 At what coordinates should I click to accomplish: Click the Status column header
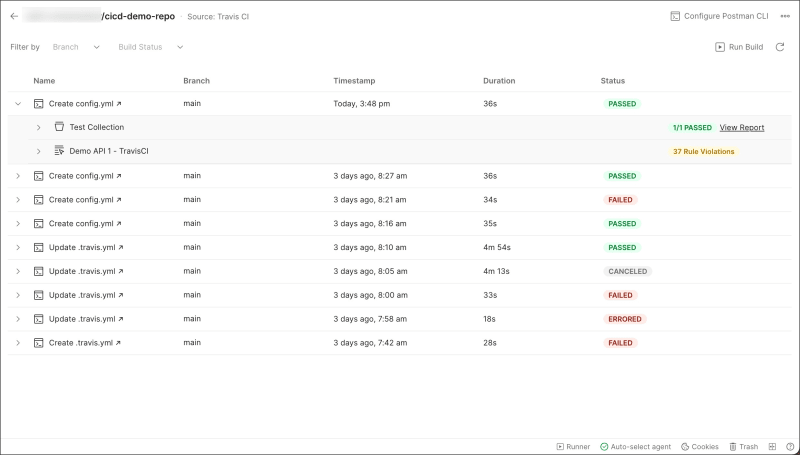[x=613, y=81]
